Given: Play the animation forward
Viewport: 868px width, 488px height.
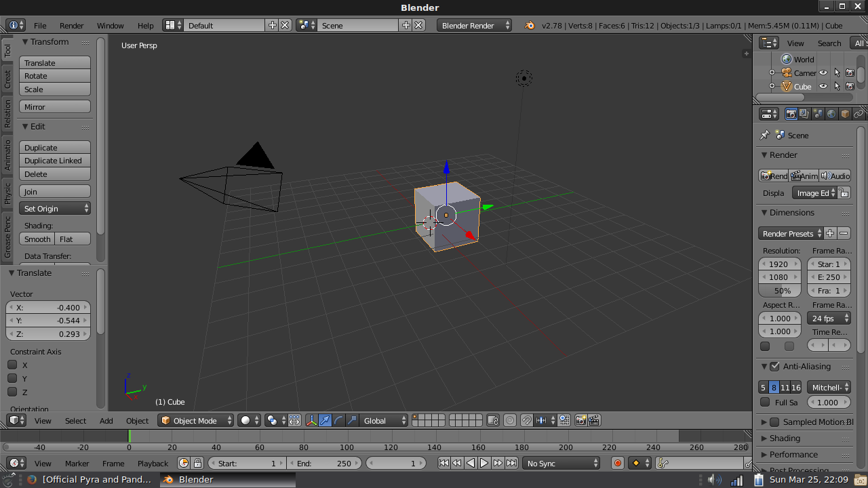Looking at the screenshot, I should click(484, 463).
